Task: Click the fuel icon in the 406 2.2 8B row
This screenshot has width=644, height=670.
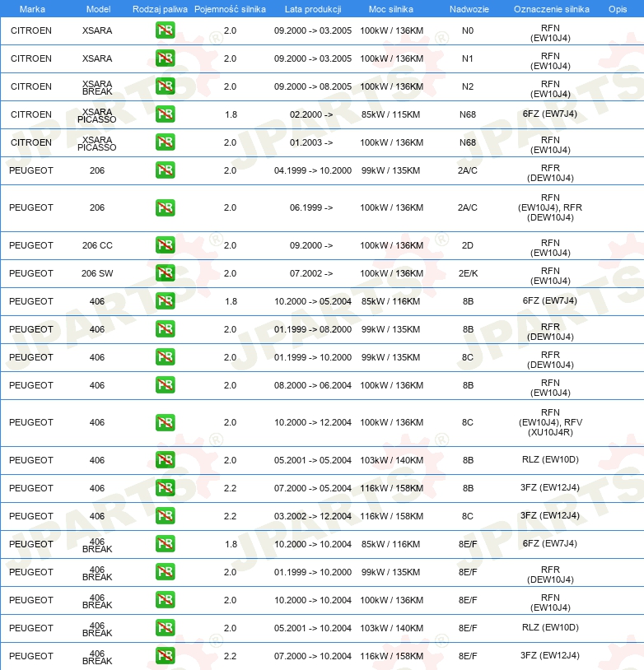Action: [x=165, y=488]
